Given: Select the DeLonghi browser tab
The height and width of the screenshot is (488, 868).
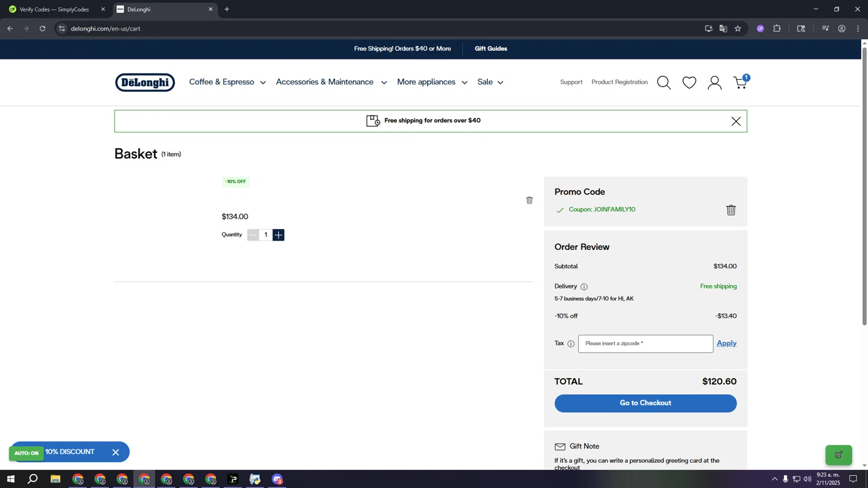Looking at the screenshot, I should click(x=164, y=9).
